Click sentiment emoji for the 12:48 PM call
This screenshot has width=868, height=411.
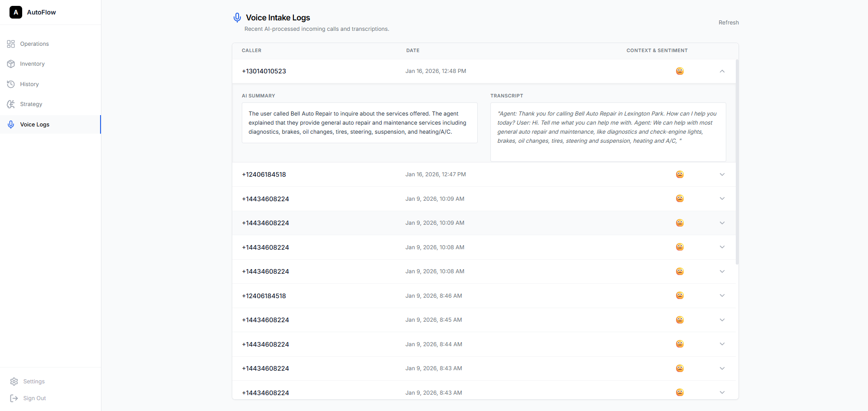(680, 71)
